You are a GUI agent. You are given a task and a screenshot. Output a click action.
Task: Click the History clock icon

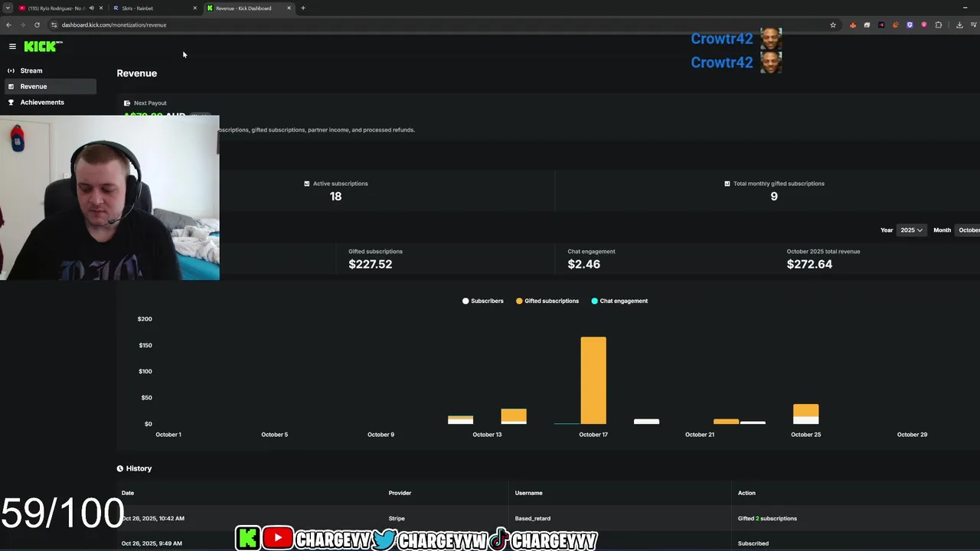120,468
